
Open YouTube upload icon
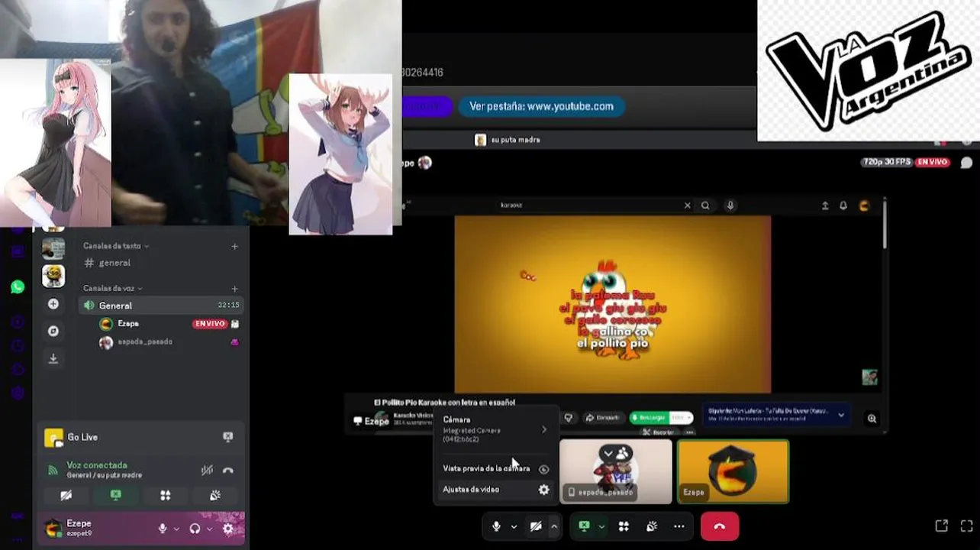click(x=825, y=205)
